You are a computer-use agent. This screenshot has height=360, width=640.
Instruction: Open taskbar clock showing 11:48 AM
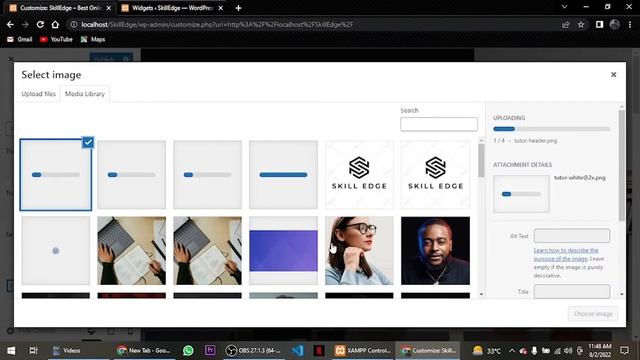pyautogui.click(x=600, y=350)
